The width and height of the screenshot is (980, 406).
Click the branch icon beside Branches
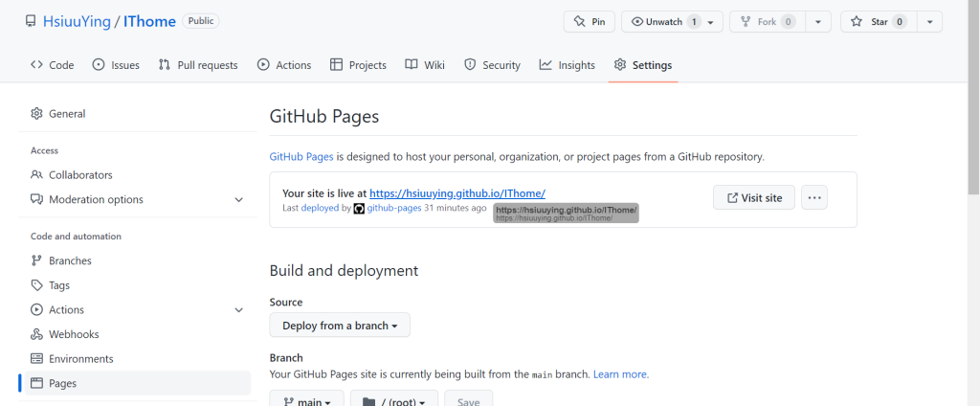click(36, 260)
